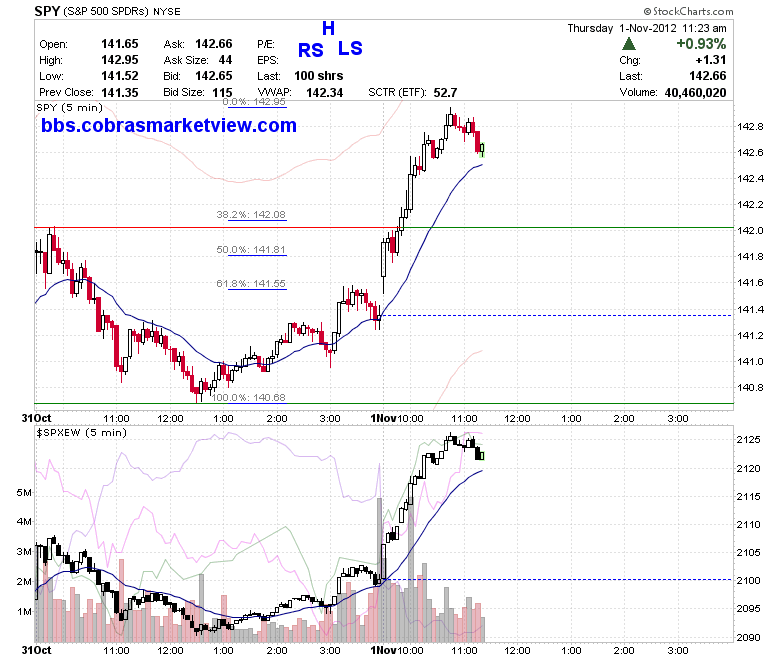Screen dimensions: 780x659
Task: Click the latest green-highlighted SPY candlestick
Action: click(482, 149)
